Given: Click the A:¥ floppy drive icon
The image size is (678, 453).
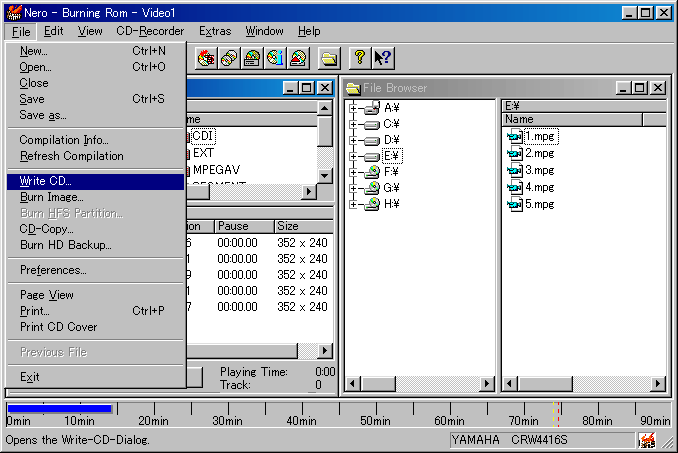Looking at the screenshot, I should (x=372, y=108).
